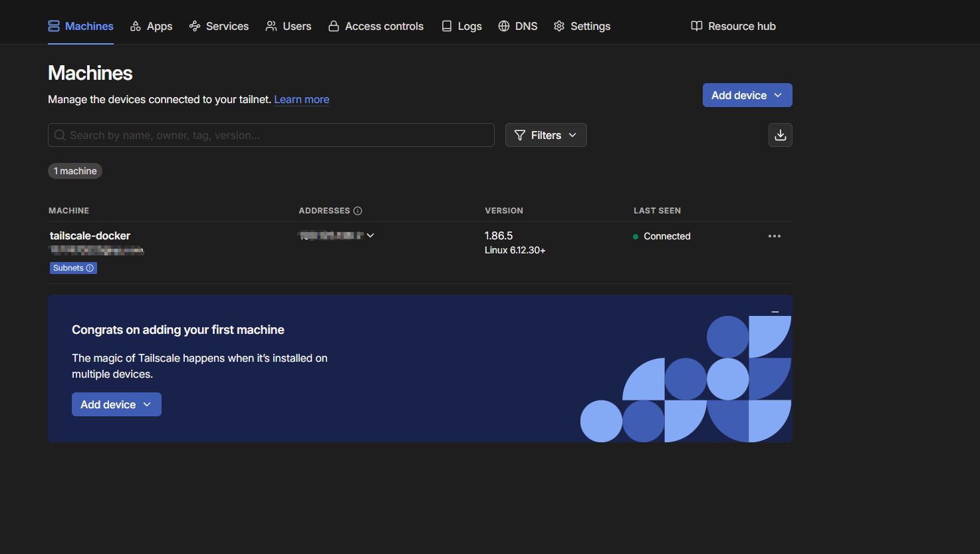Click the download/export machines icon

coord(780,135)
